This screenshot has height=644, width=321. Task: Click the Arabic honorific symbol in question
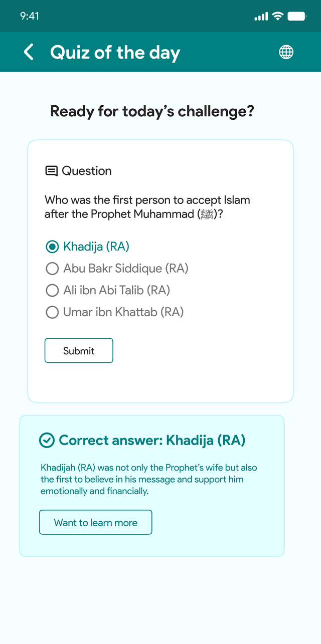(x=207, y=214)
